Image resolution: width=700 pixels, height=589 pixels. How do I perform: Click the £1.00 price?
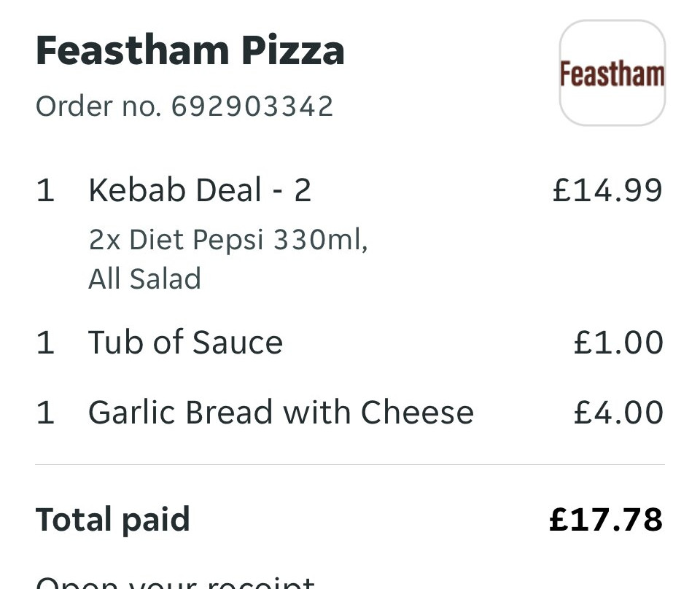tap(618, 343)
